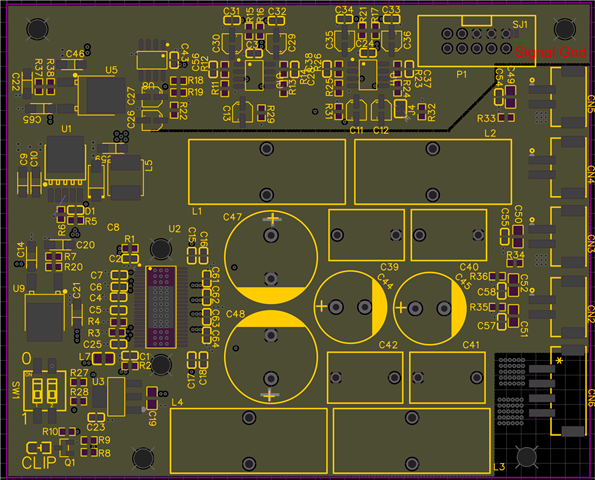This screenshot has height=480, width=595.
Task: Select the C42 box capacitor footprint
Action: 365,378
